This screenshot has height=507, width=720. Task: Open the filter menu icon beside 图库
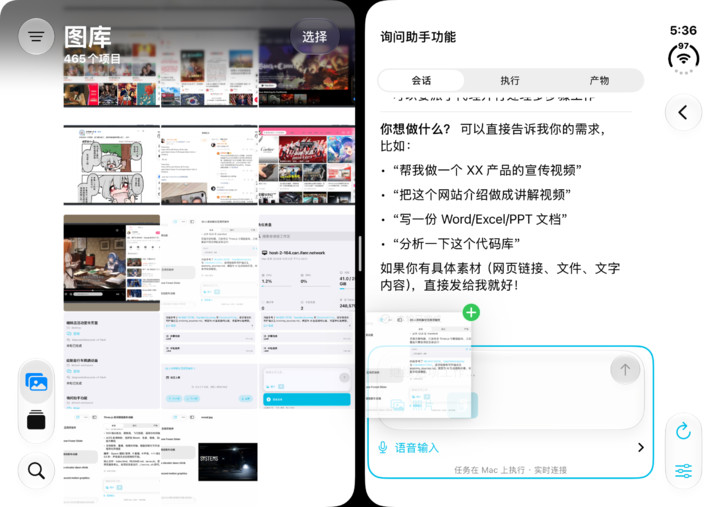(x=36, y=36)
